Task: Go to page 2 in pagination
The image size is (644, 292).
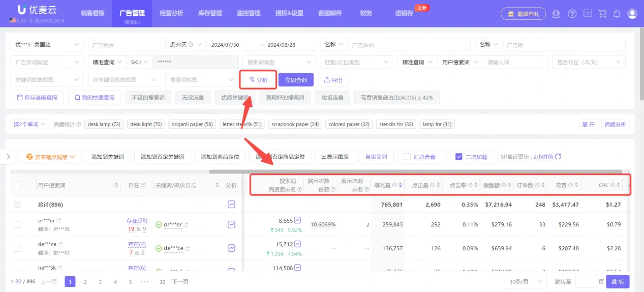Action: tap(85, 281)
